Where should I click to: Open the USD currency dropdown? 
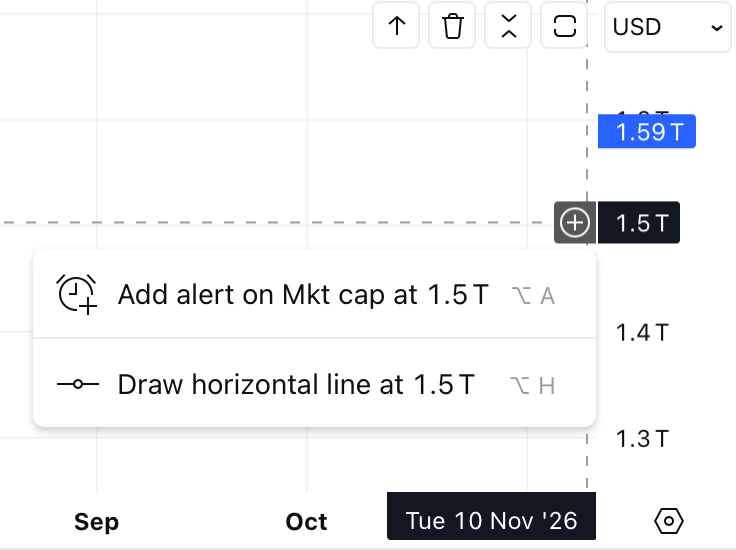(667, 27)
